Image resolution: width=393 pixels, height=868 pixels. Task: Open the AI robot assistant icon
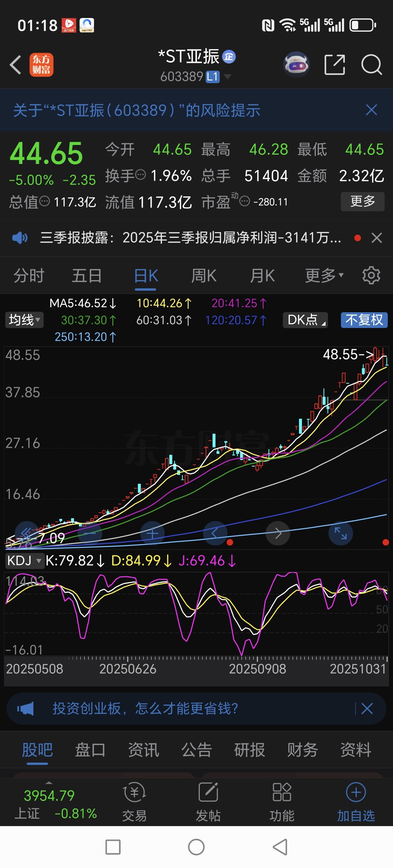[296, 64]
